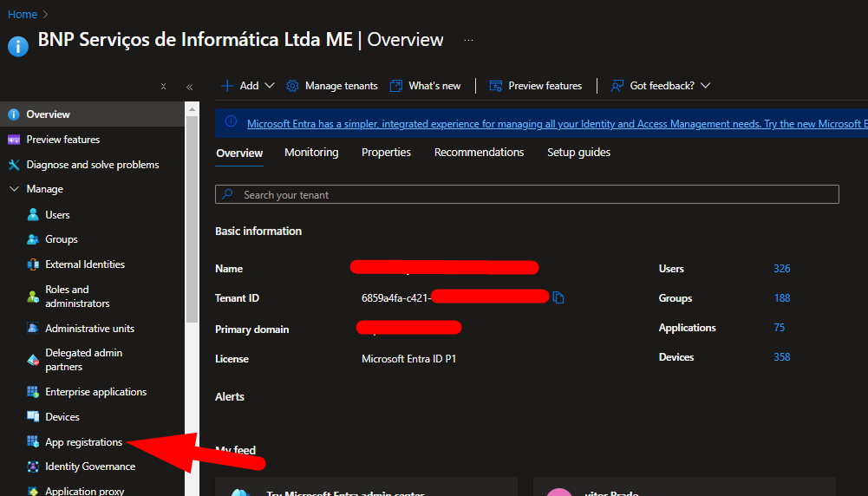Click the Preview features toolbar button
Screen dimensions: 868x496
(535, 86)
